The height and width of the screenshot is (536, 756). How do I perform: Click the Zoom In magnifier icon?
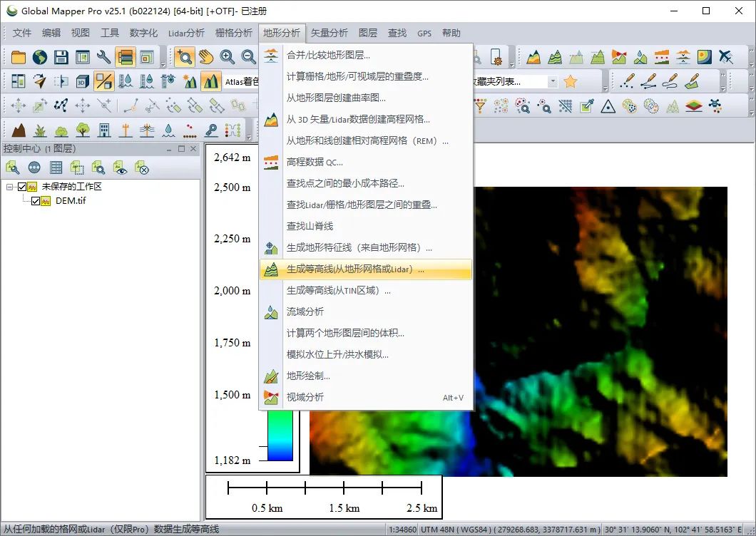click(227, 57)
